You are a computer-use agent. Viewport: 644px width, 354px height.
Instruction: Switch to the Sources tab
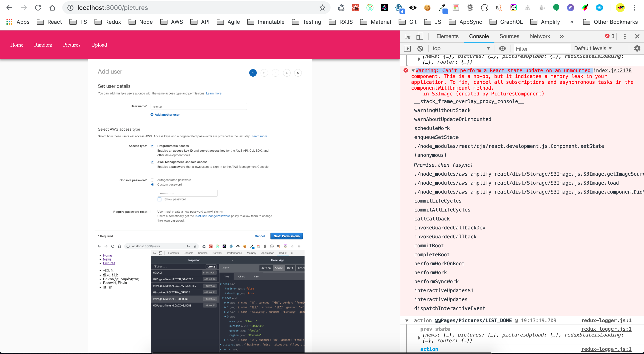(x=509, y=36)
